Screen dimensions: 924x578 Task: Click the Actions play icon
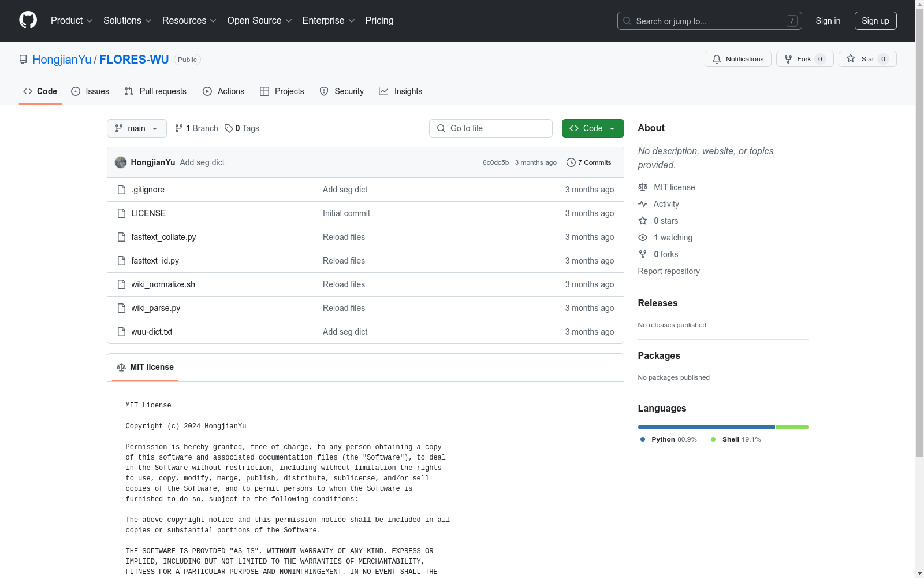click(x=207, y=91)
